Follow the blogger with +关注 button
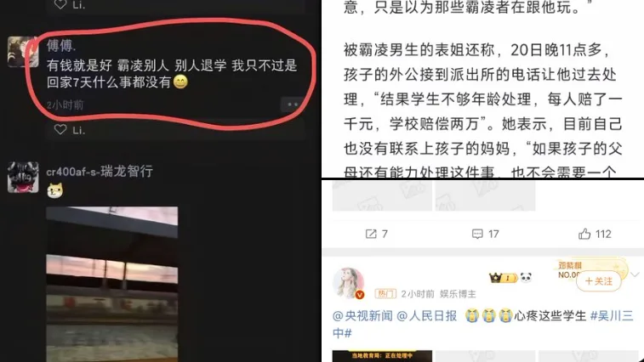 coord(598,281)
